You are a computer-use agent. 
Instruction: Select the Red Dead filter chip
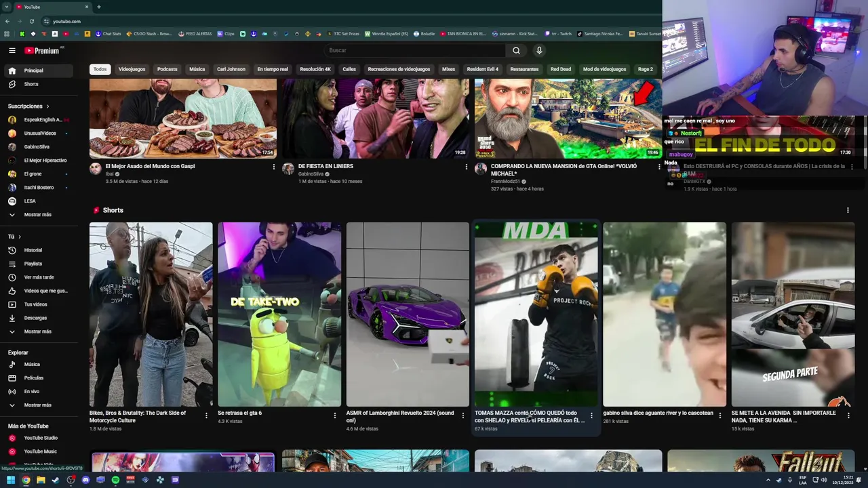560,69
